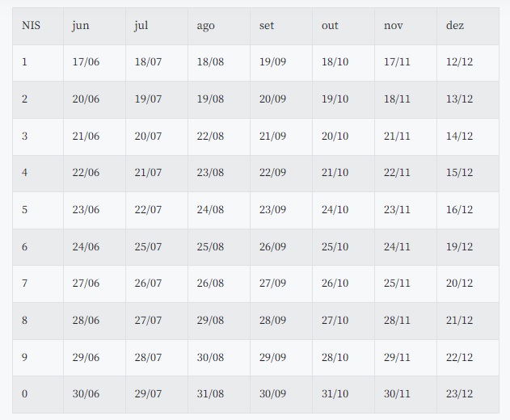Click the 22/08 date cell
The image size is (510, 420).
coord(210,136)
